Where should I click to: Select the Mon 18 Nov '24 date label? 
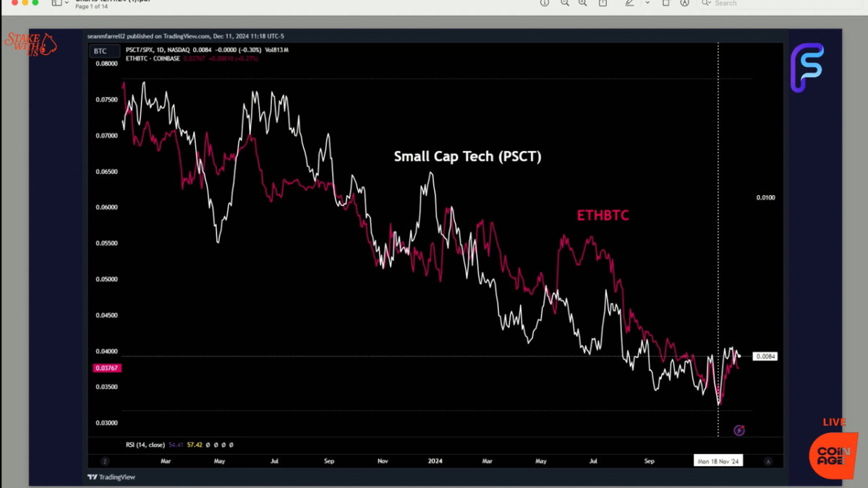click(718, 461)
